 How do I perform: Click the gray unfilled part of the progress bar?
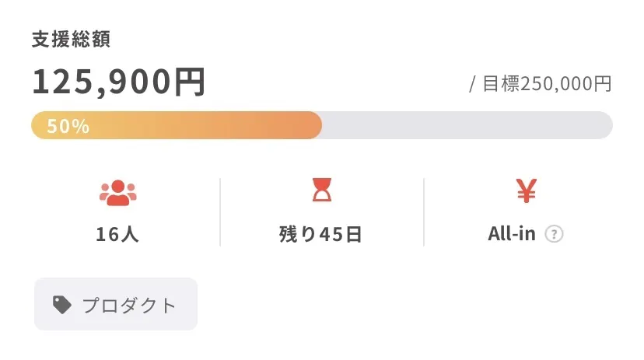coord(467,125)
